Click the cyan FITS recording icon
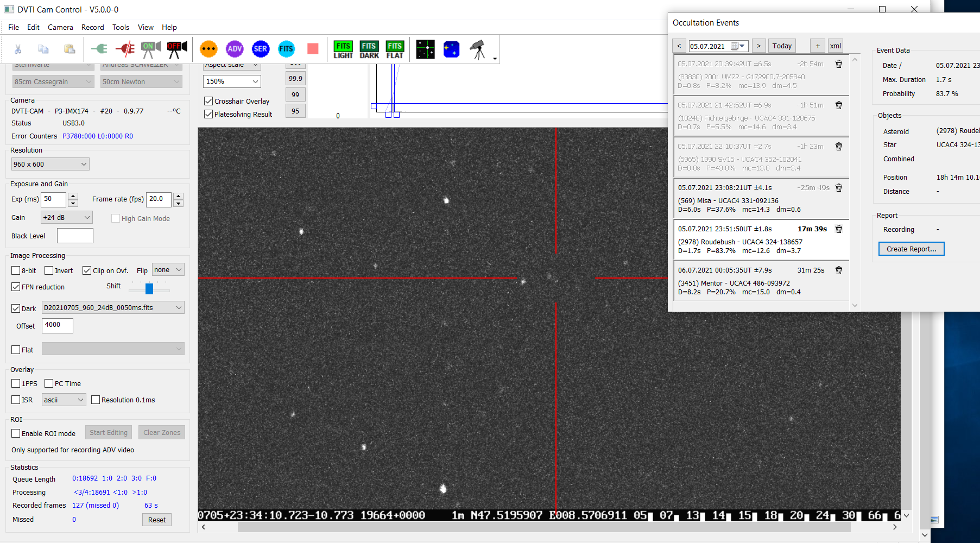980x543 pixels. click(x=286, y=49)
